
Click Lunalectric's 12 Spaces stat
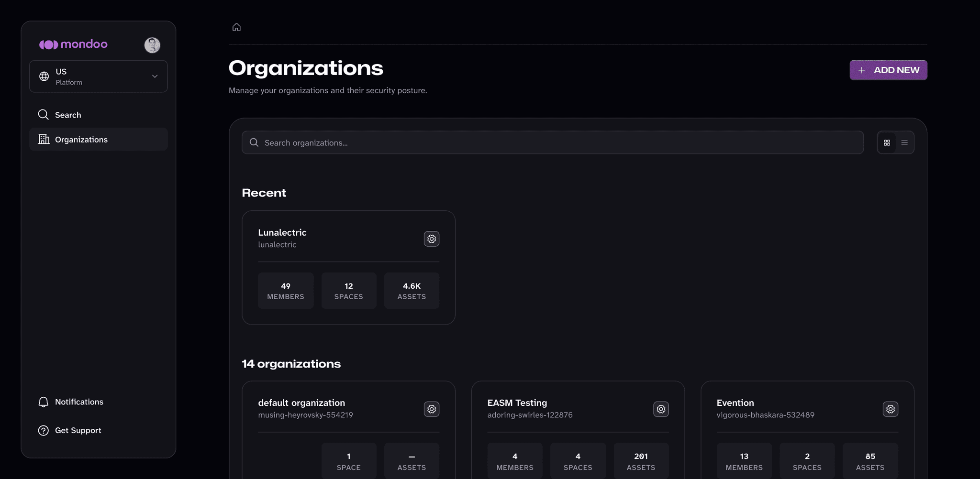(349, 291)
